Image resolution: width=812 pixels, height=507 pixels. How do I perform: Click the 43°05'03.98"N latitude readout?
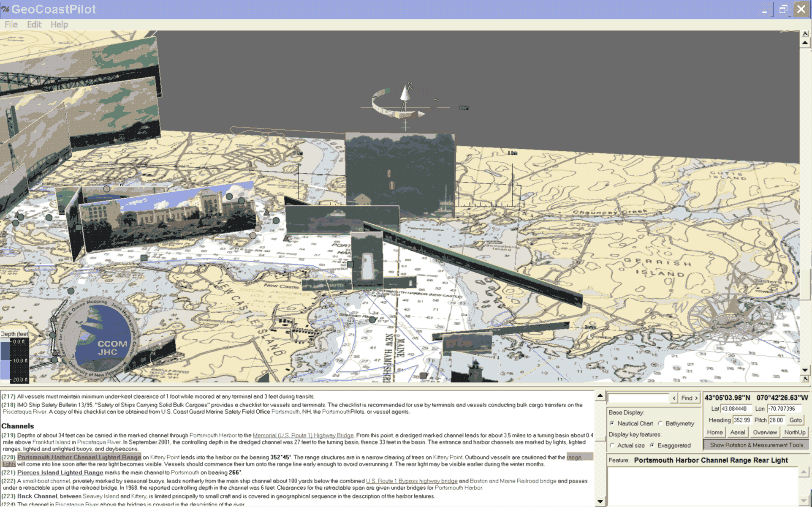coord(728,398)
